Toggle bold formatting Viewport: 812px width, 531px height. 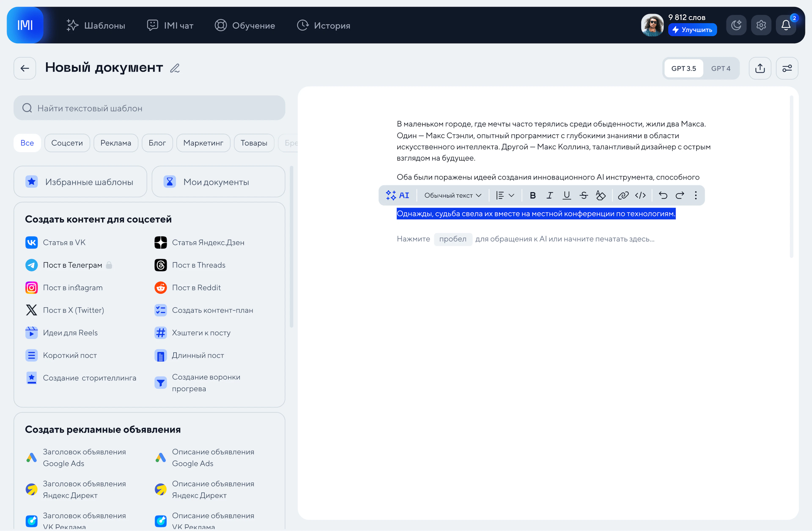click(533, 195)
